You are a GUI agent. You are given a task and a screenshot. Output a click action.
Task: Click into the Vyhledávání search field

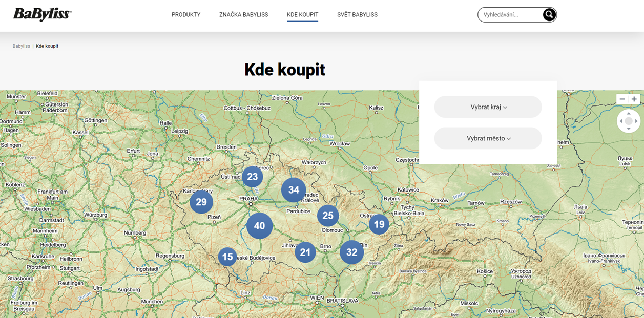[510, 15]
